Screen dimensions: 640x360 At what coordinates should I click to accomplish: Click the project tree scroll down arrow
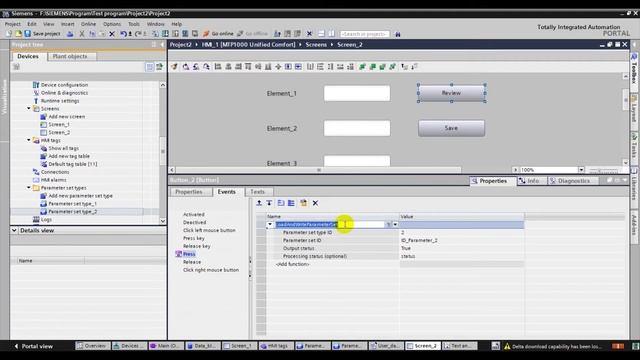pos(162,221)
